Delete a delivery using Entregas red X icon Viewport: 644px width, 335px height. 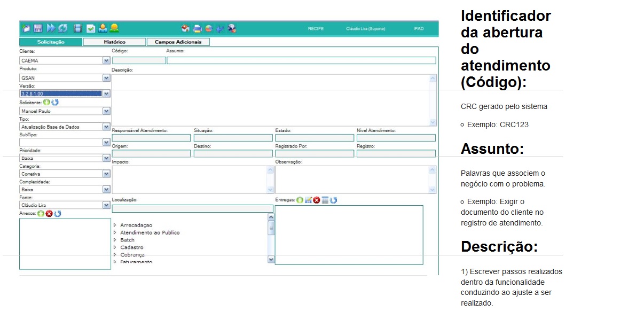pos(316,200)
